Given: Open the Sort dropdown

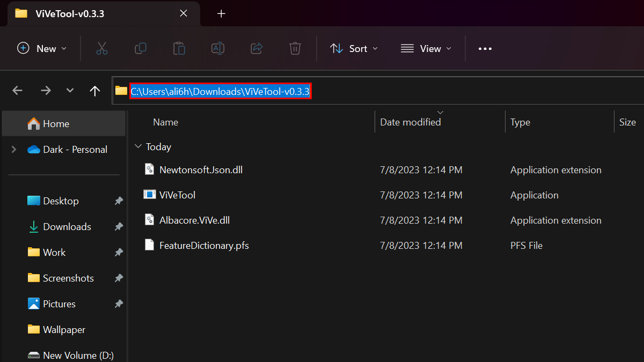Looking at the screenshot, I should [354, 48].
